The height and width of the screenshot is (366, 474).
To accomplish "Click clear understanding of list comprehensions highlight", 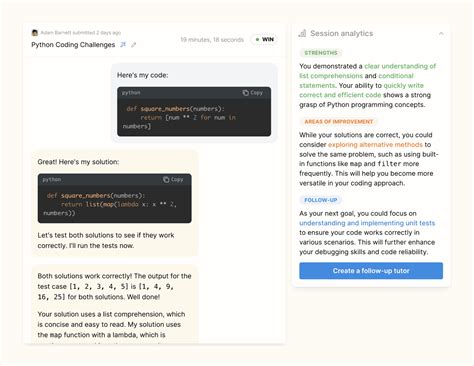I will coord(367,71).
